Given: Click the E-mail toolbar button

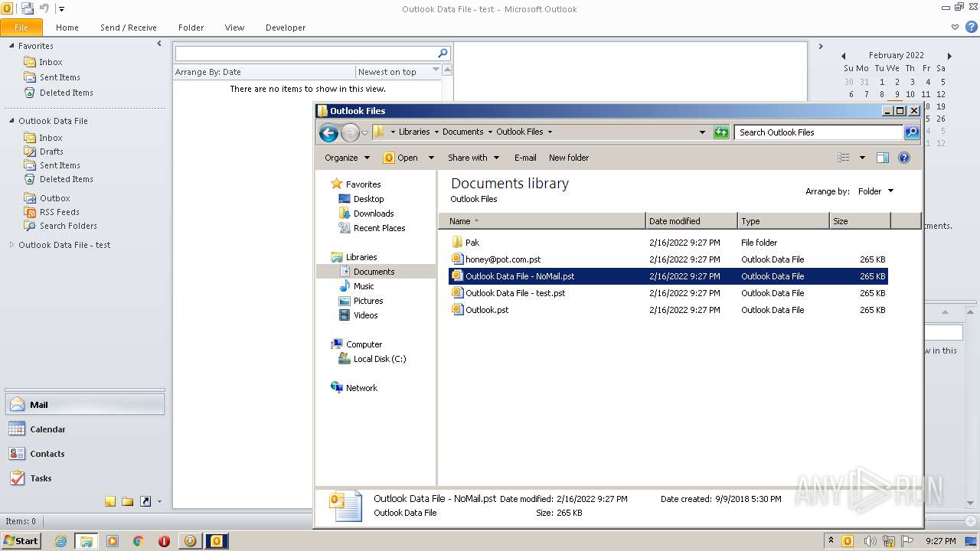Looking at the screenshot, I should coord(525,158).
